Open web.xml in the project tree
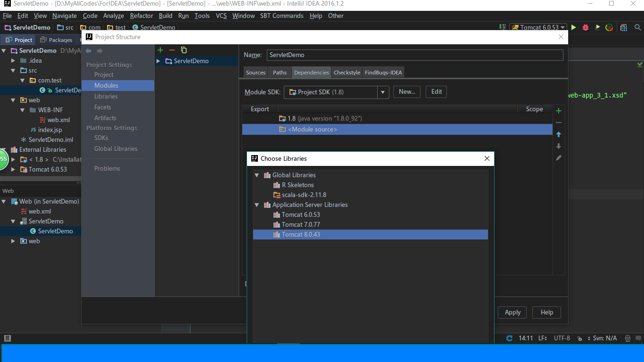The height and width of the screenshot is (362, 644). (58, 120)
